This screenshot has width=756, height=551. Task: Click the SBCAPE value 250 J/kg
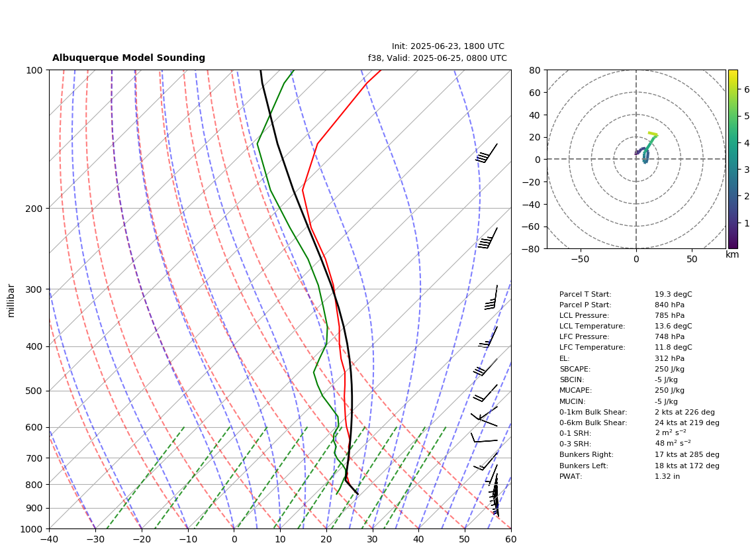(669, 369)
